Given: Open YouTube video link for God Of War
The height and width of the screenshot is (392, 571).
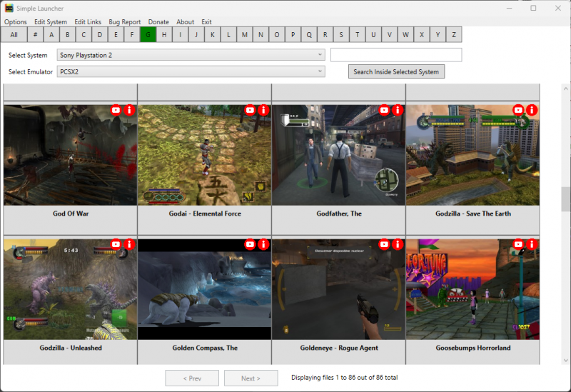Looking at the screenshot, I should [x=116, y=110].
